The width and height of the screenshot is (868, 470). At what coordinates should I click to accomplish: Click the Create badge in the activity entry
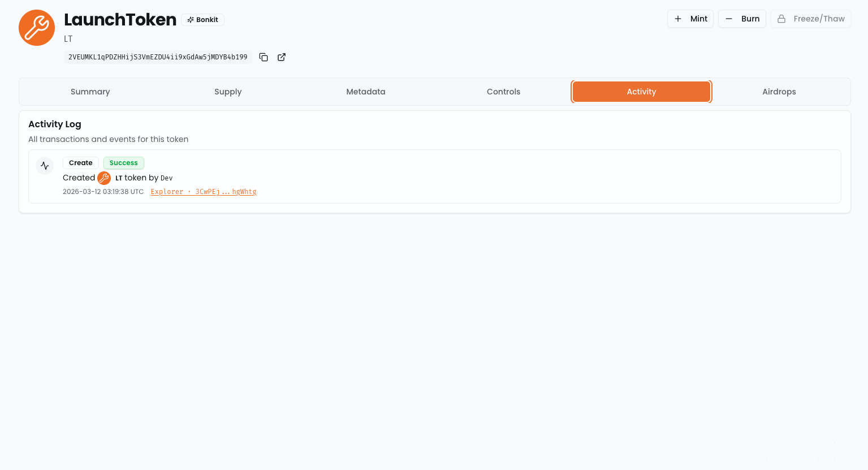(x=81, y=163)
